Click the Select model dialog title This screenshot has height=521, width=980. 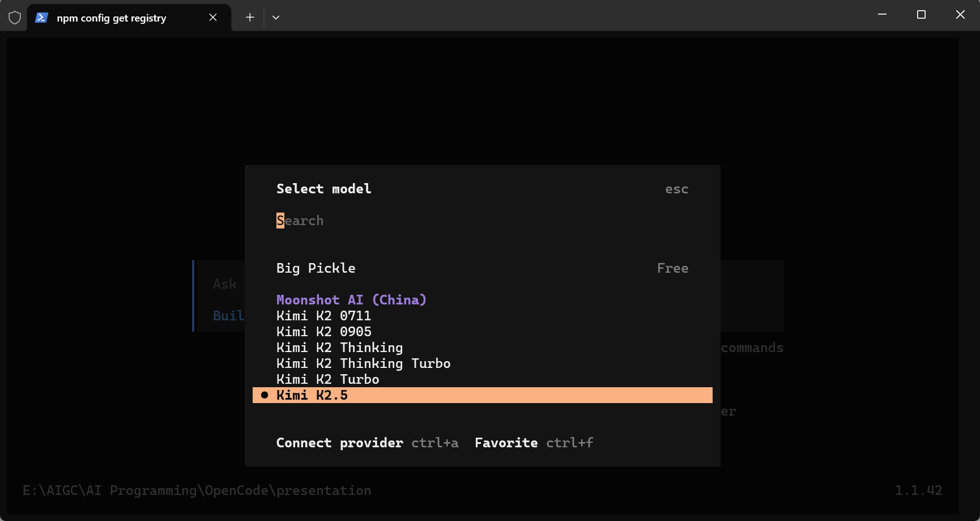point(324,189)
